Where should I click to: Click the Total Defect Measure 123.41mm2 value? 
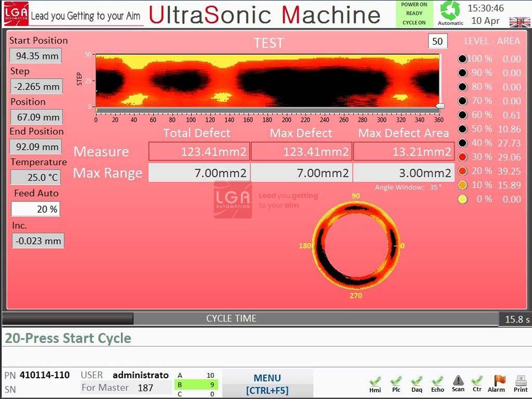tap(199, 151)
